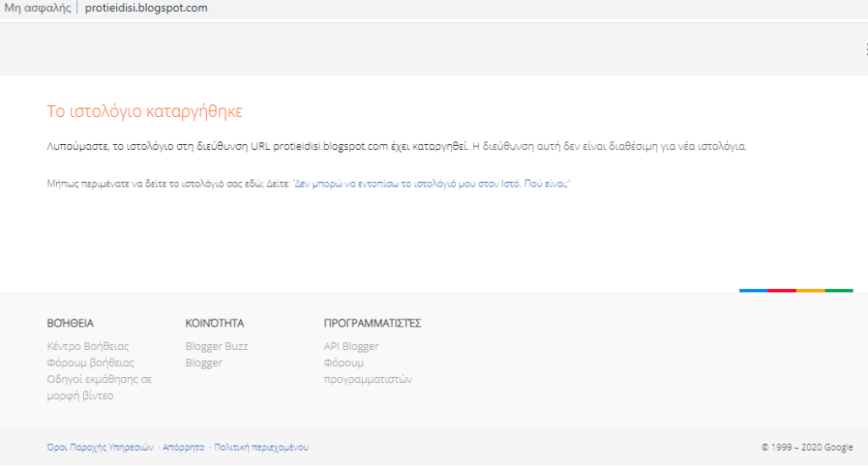Open 'Δεν μπορώ να εντοπίσω το ιστολόγιό μου' link

pos(431,183)
